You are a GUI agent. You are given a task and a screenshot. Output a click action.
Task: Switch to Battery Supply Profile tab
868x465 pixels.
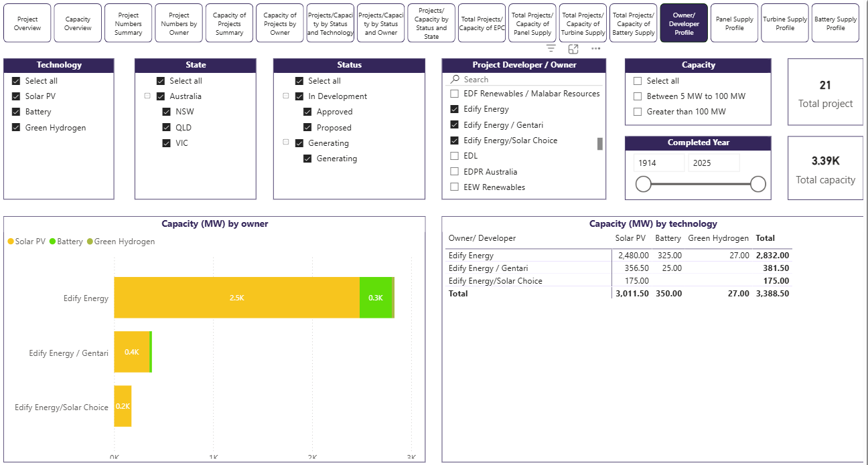[835, 23]
